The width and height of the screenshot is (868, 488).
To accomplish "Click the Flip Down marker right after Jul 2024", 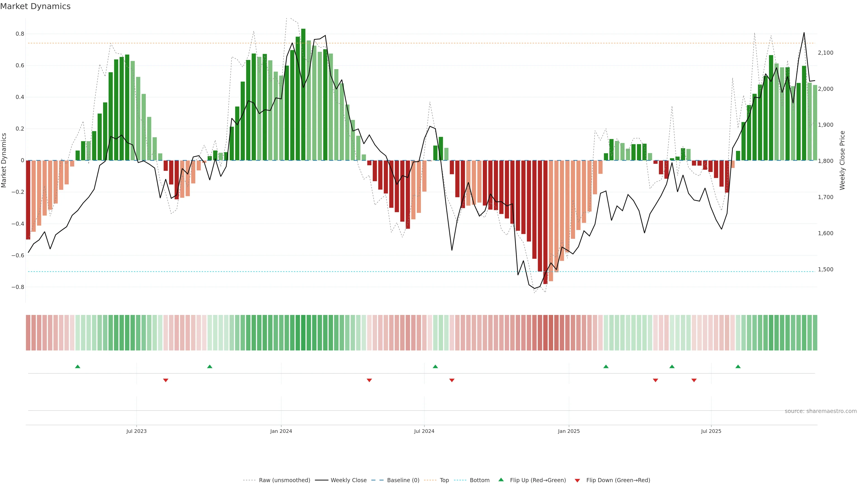I will 452,380.
